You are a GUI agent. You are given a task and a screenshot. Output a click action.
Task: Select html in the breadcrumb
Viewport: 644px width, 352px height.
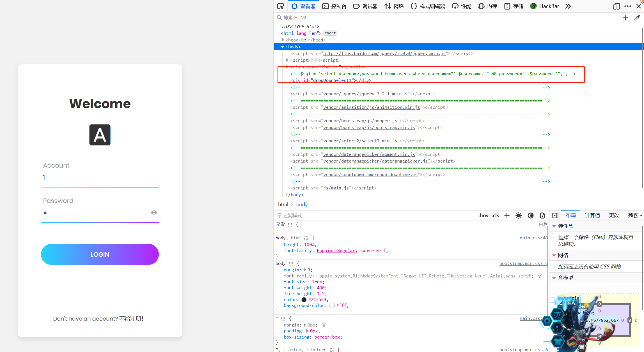coord(283,205)
